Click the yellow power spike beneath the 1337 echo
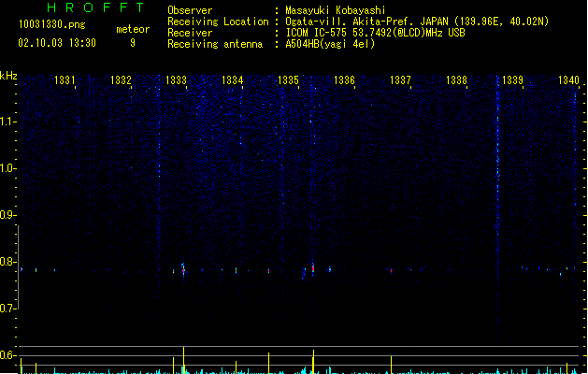 [x=391, y=365]
